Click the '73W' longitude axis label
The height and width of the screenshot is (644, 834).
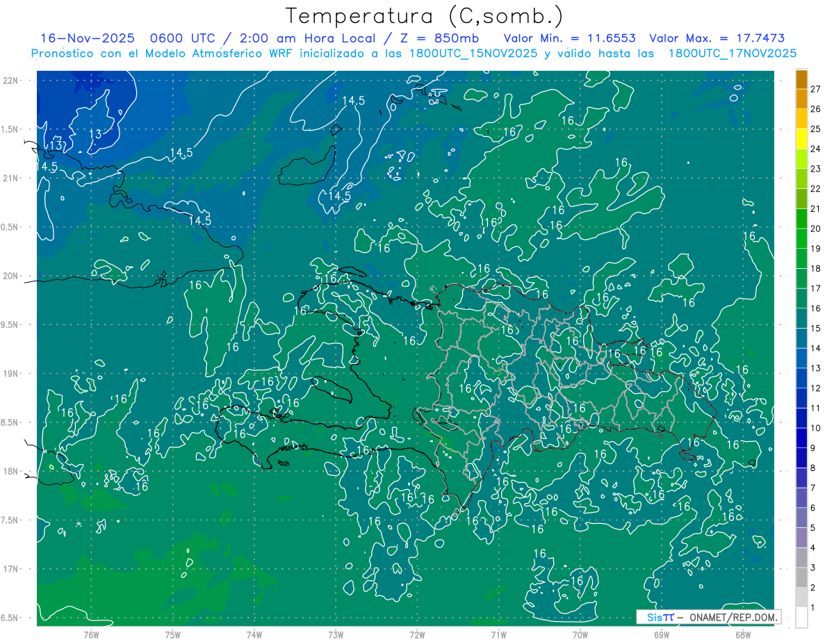coord(336,635)
